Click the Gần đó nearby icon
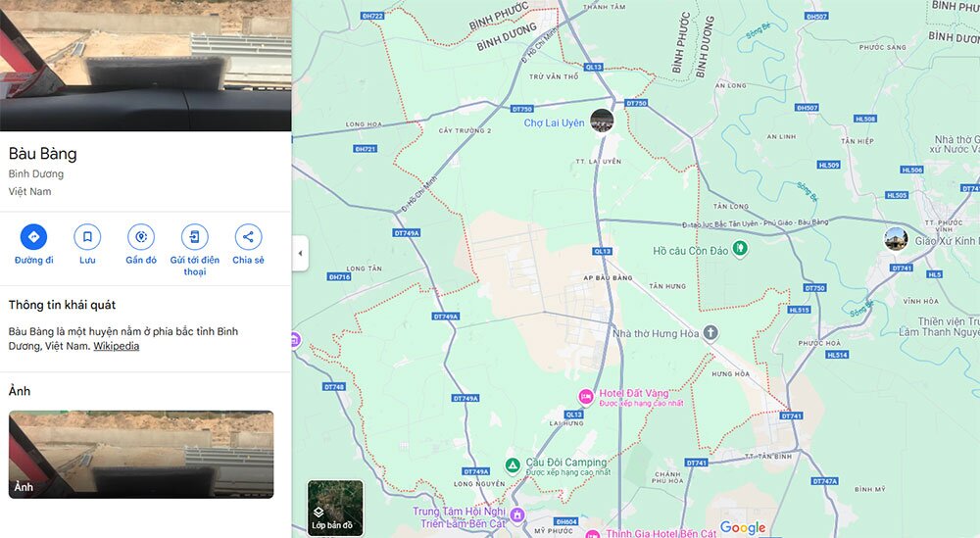This screenshot has height=538, width=980. pos(141,237)
